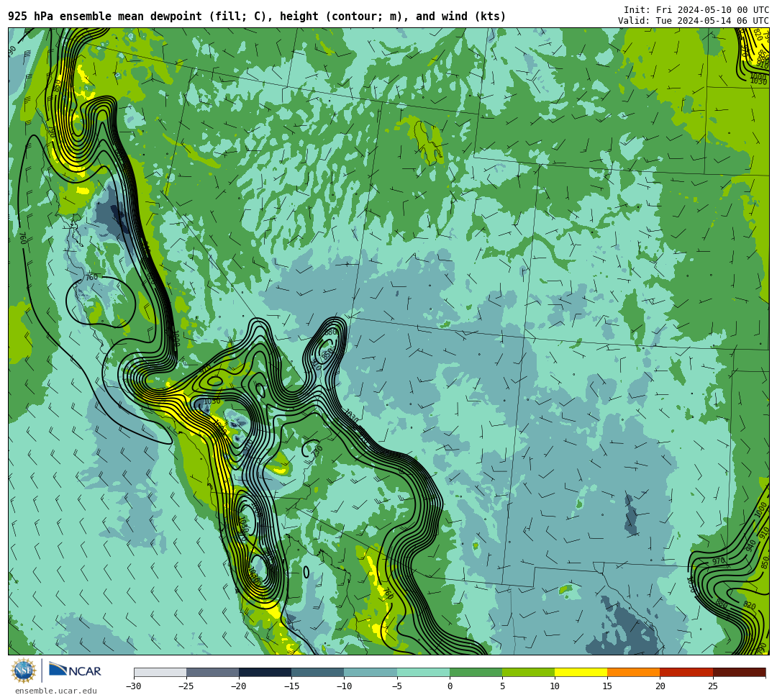Open the ensemble.ucar.edu link text

56,691
